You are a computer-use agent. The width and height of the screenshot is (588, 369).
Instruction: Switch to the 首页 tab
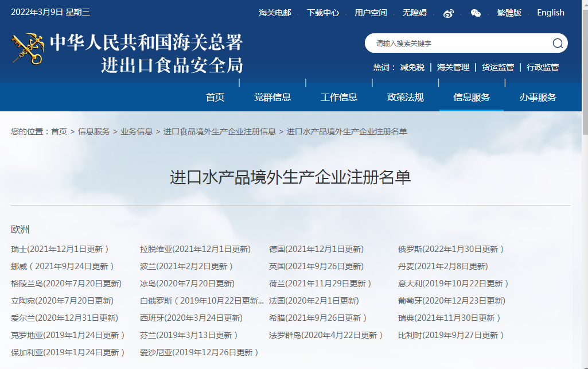(215, 97)
